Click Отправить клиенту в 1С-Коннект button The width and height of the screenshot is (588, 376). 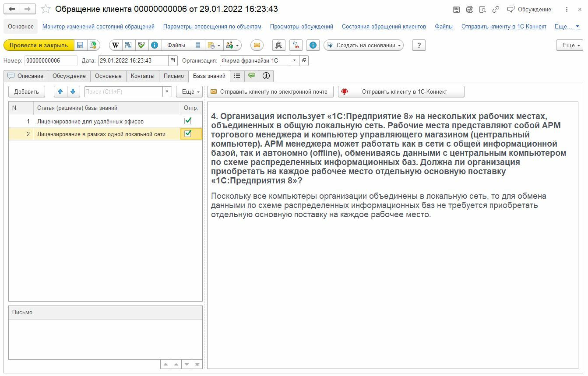(401, 91)
